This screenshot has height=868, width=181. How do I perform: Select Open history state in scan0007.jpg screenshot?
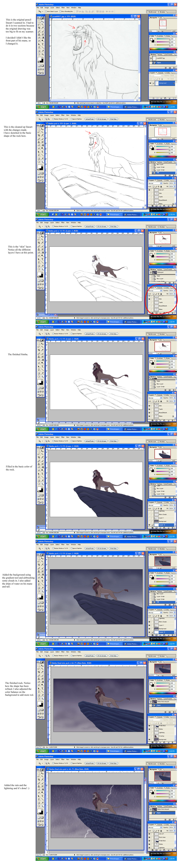click(163, 63)
